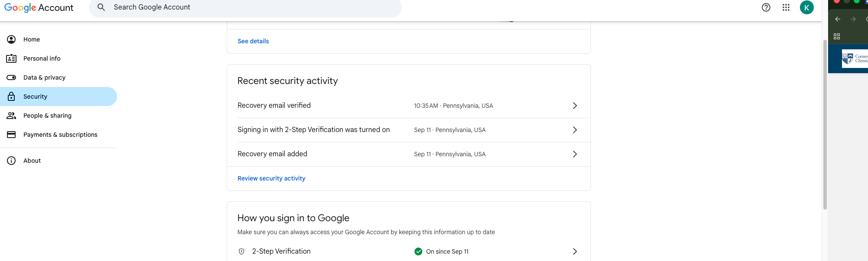Click the page vertical scrollbar
Viewport: 868px width, 261px height.
(825, 126)
